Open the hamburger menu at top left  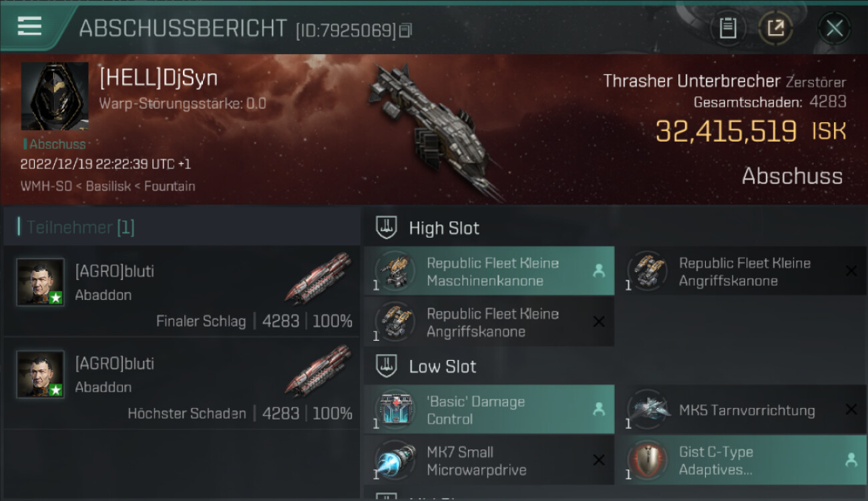pyautogui.click(x=29, y=26)
